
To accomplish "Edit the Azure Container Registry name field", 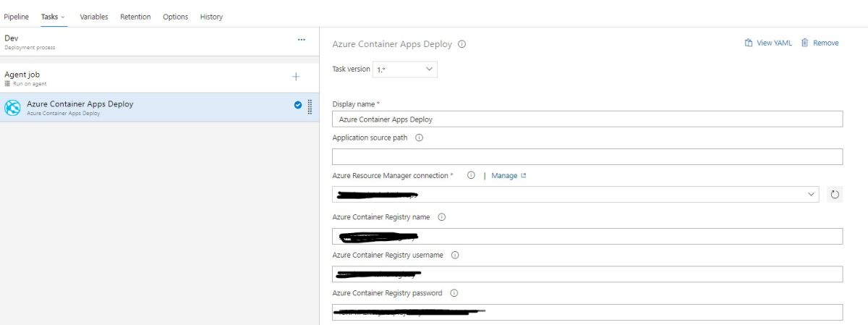I will (587, 236).
